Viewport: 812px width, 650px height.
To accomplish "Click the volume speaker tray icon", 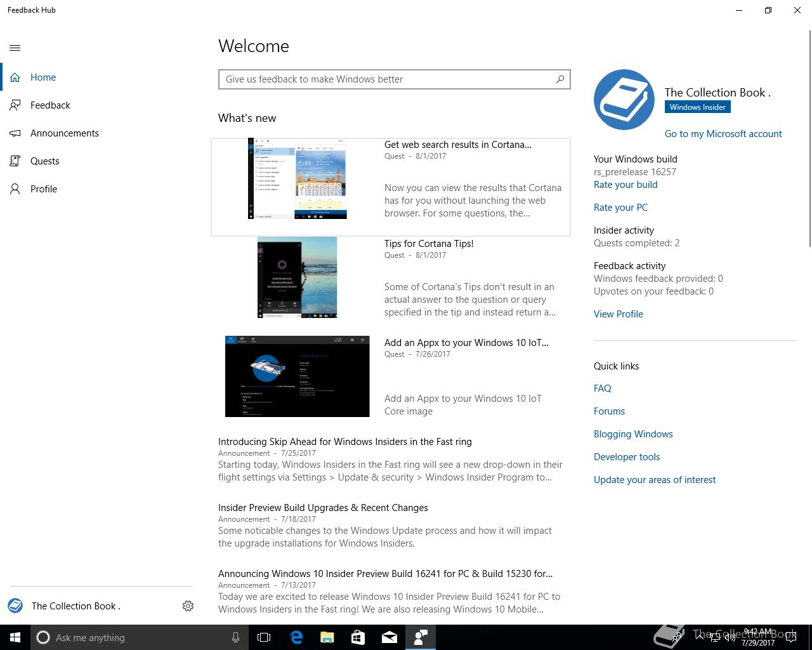I will (730, 638).
